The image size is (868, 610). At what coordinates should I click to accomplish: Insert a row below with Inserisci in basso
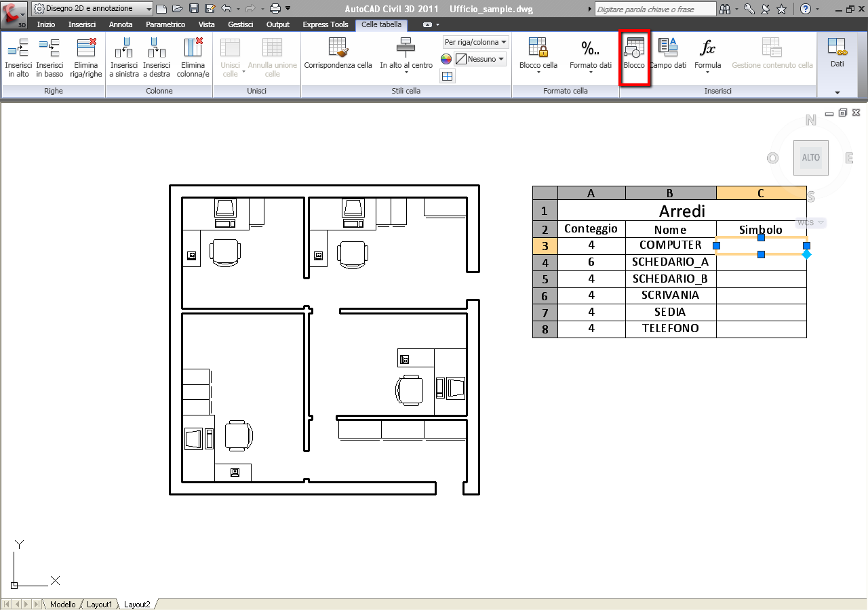50,58
